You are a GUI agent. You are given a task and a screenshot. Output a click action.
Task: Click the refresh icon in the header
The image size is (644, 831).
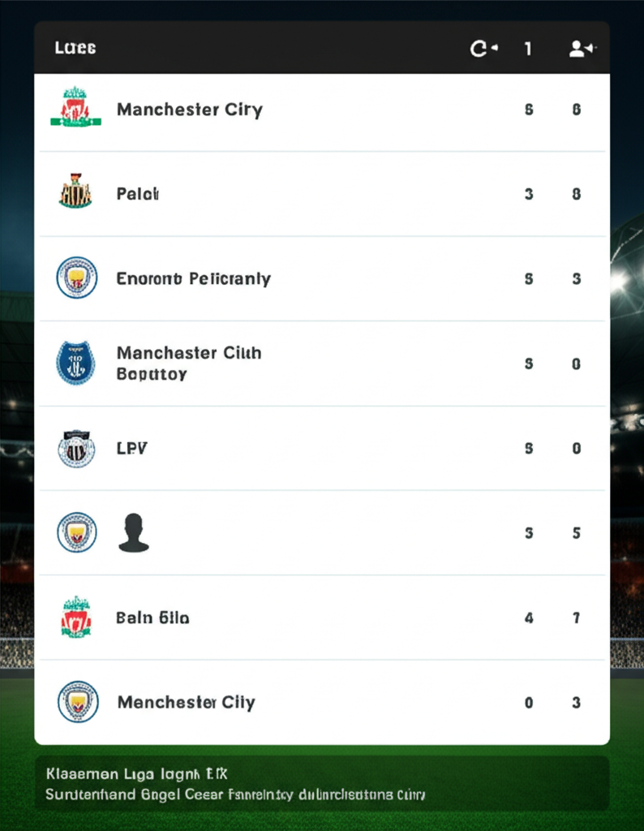click(x=483, y=49)
